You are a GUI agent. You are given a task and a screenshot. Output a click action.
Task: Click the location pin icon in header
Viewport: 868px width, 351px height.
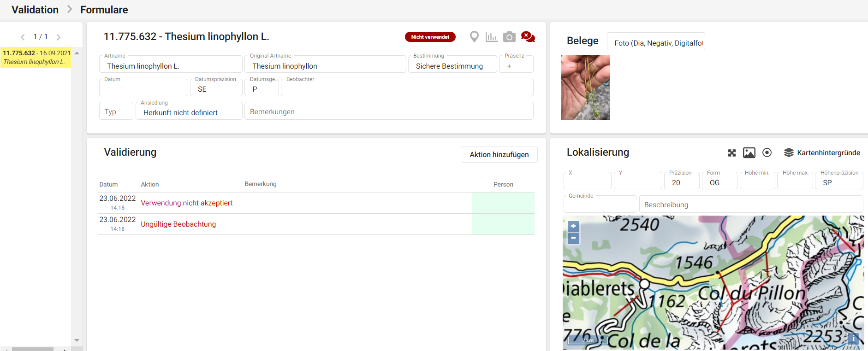(474, 37)
